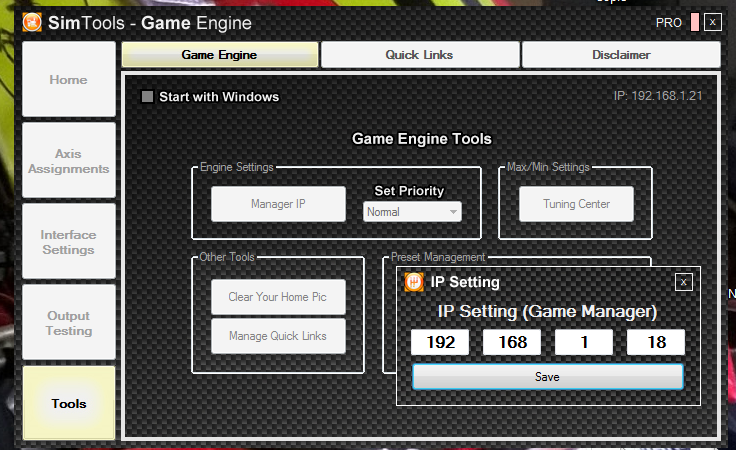The height and width of the screenshot is (450, 736).
Task: Click the IP: 192.168.1.21 text
Action: pos(658,96)
